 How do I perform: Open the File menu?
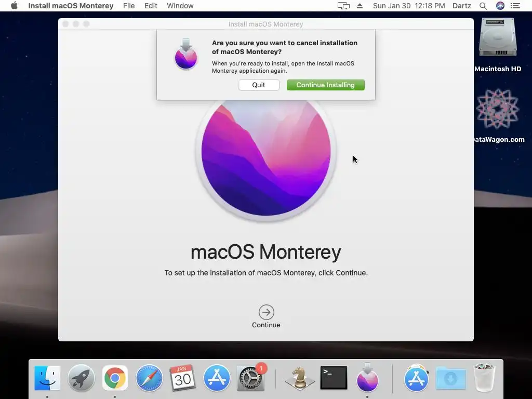point(129,6)
